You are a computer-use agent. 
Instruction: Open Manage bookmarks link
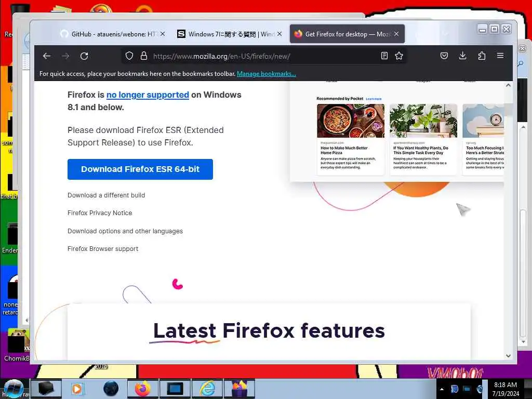click(x=267, y=74)
